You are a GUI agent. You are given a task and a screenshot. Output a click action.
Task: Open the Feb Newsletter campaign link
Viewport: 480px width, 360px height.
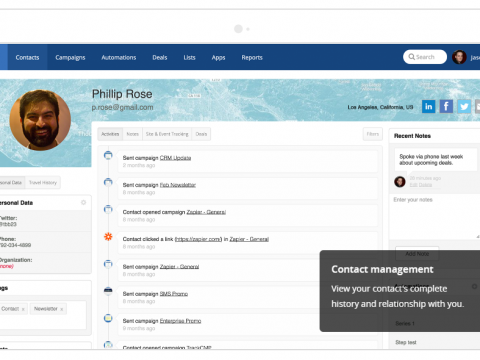178,185
